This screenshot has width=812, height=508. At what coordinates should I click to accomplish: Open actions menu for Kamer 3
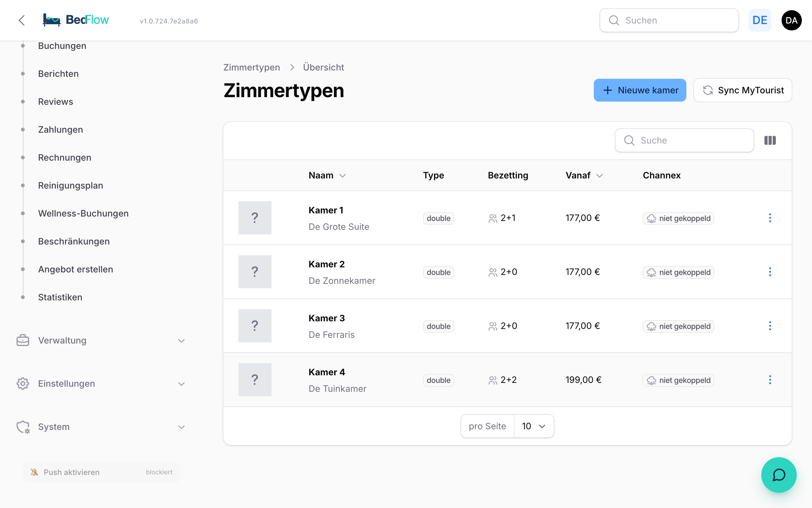[x=770, y=325]
